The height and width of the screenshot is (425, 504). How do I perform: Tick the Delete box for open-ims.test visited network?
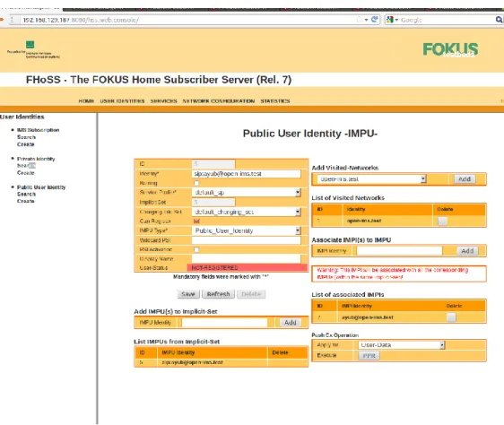(443, 221)
